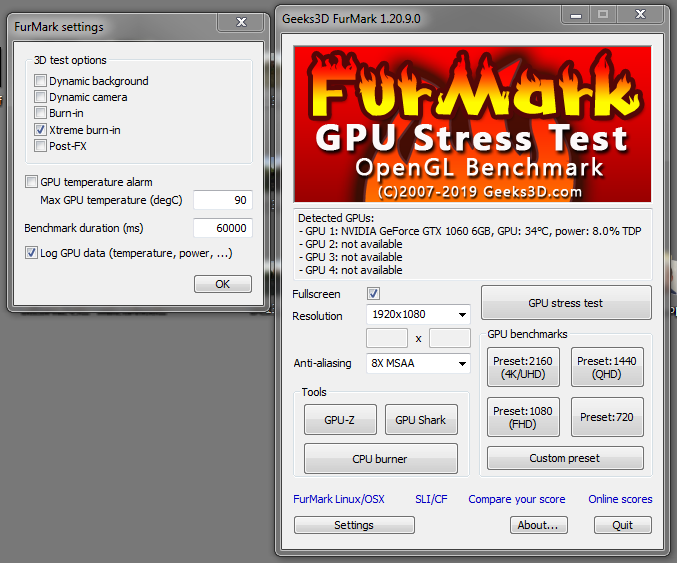
Task: Click the 'GPU 3: not available' line
Action: tap(350, 257)
